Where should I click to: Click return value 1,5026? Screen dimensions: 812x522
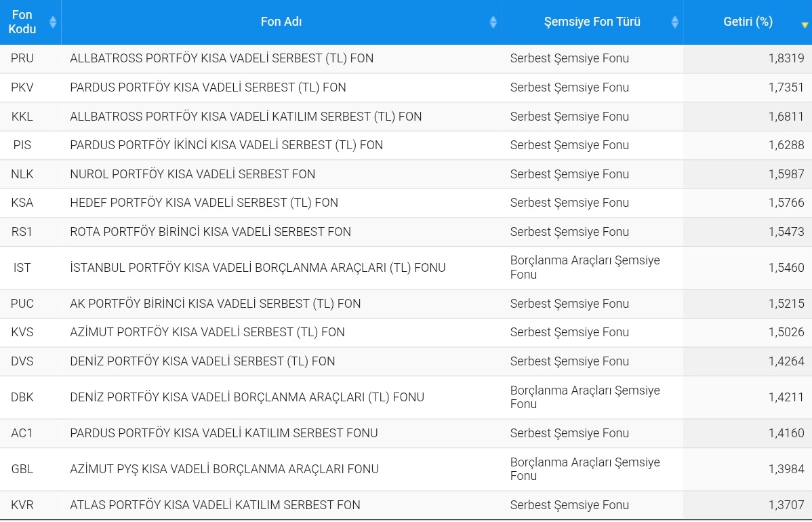pos(786,332)
